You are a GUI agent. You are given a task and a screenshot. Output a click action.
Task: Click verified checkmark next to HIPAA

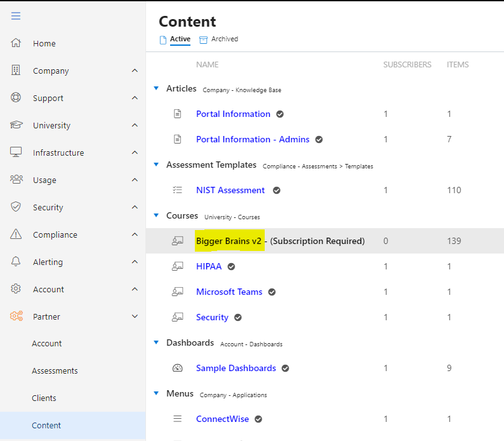tap(231, 267)
